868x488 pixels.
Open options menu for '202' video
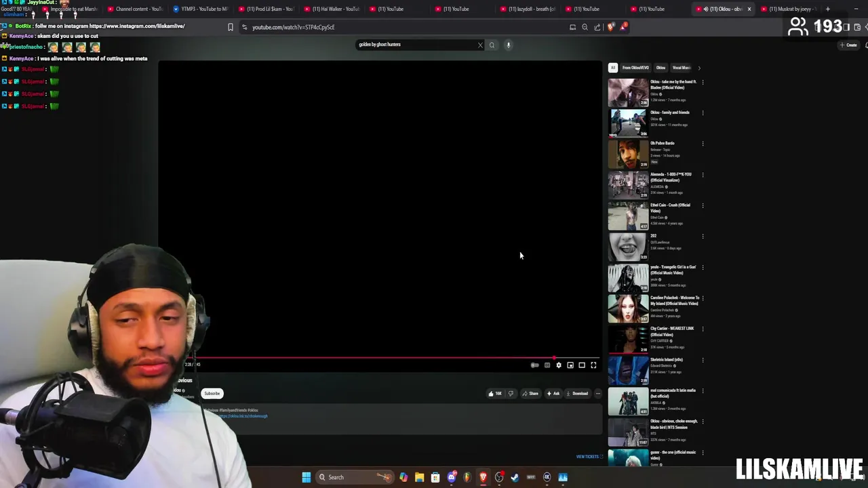pyautogui.click(x=703, y=237)
